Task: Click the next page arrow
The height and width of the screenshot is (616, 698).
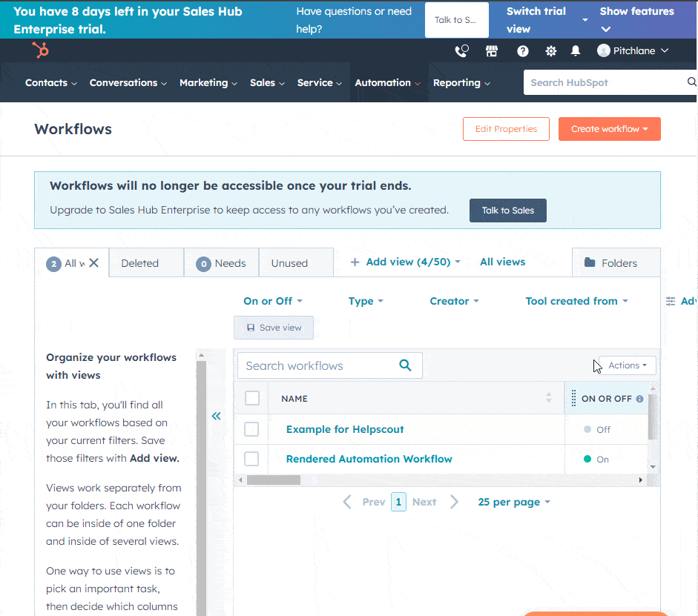Action: coord(454,502)
